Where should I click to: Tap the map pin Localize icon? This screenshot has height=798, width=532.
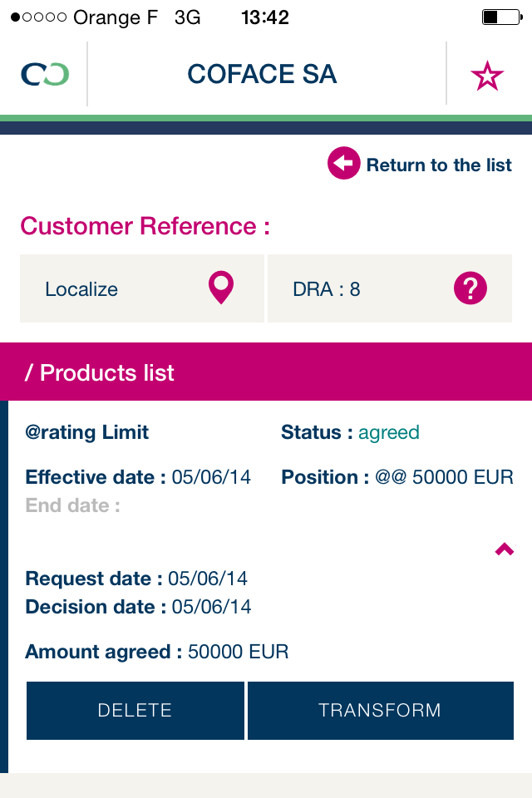click(221, 288)
